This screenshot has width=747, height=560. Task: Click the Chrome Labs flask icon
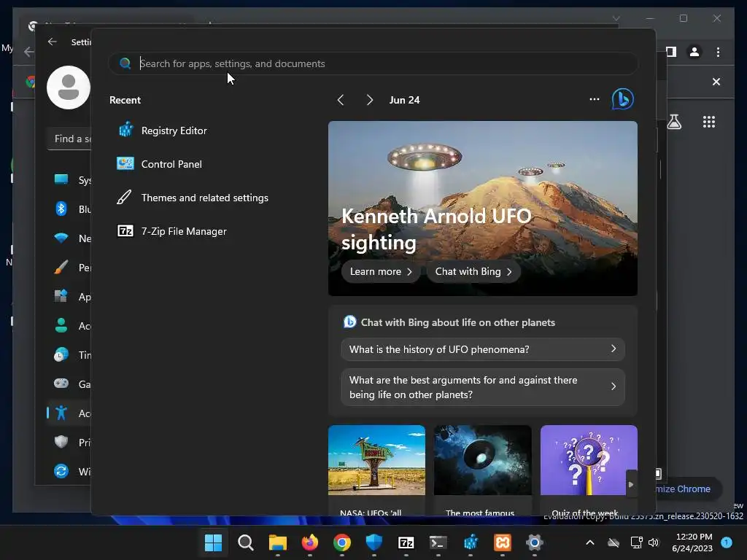[674, 122]
